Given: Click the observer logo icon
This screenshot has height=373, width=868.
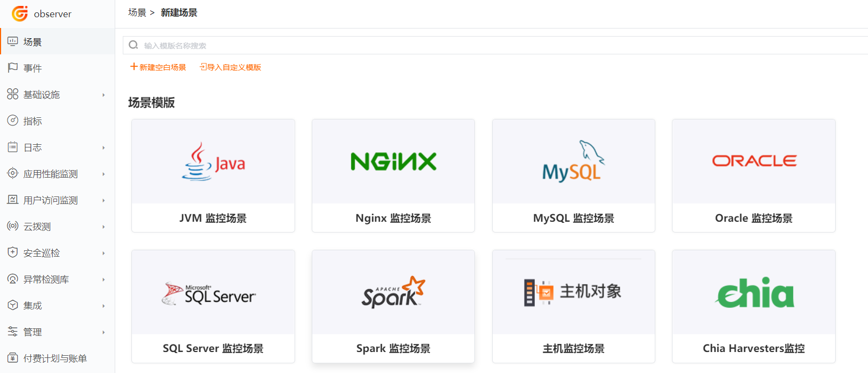Looking at the screenshot, I should (x=20, y=13).
